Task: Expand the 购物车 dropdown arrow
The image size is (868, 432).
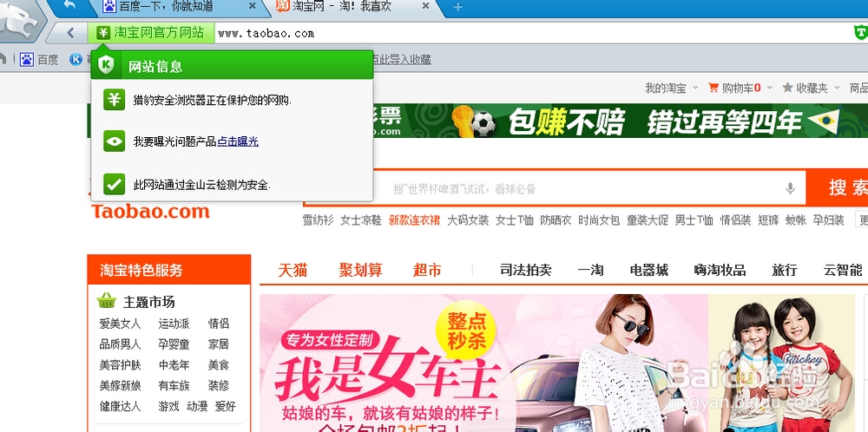Action: (769, 88)
